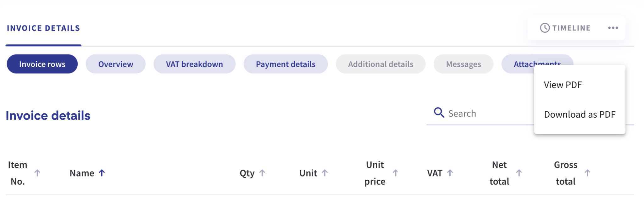Open the VAT breakdown tab
This screenshot has width=644, height=197.
coord(194,64)
